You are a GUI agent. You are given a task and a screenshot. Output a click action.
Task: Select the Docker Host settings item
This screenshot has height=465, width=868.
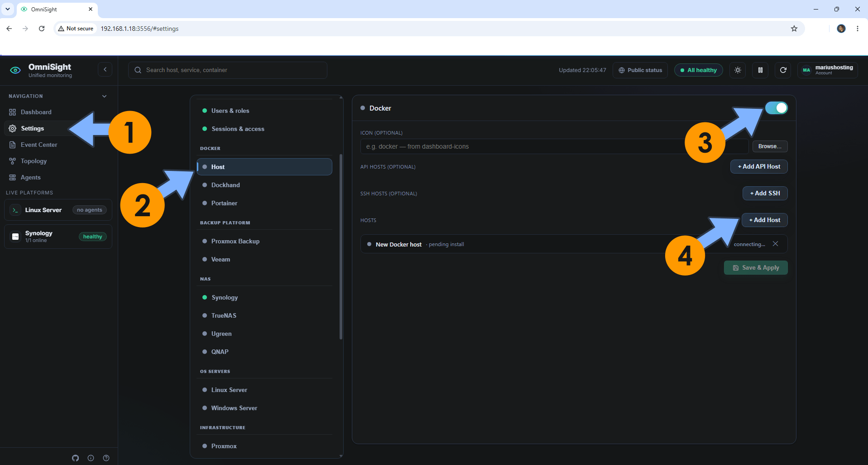264,167
